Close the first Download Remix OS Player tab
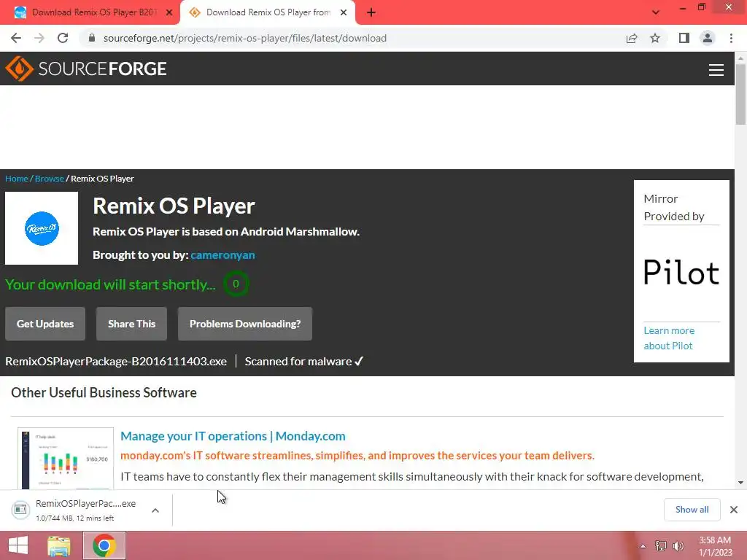747x560 pixels. coord(169,12)
